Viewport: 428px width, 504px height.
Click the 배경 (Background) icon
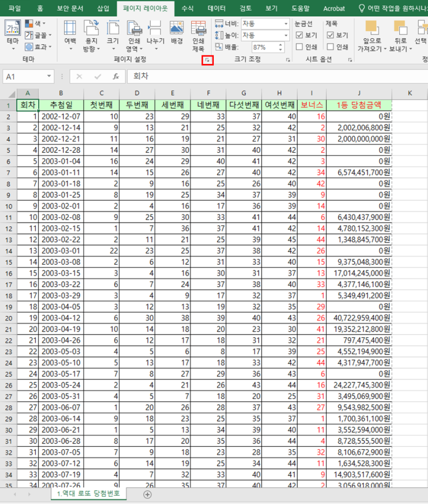tap(177, 33)
